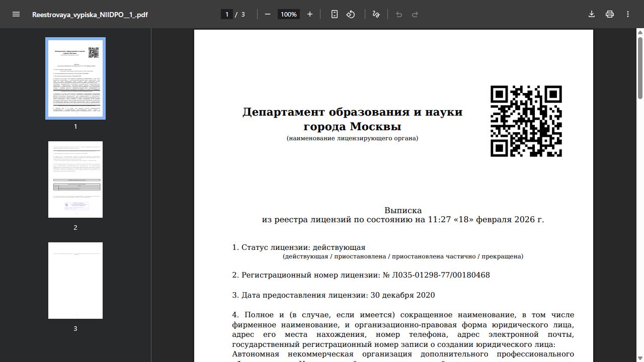Click the text 'города Москвы'
The image size is (644, 362).
pos(352,126)
